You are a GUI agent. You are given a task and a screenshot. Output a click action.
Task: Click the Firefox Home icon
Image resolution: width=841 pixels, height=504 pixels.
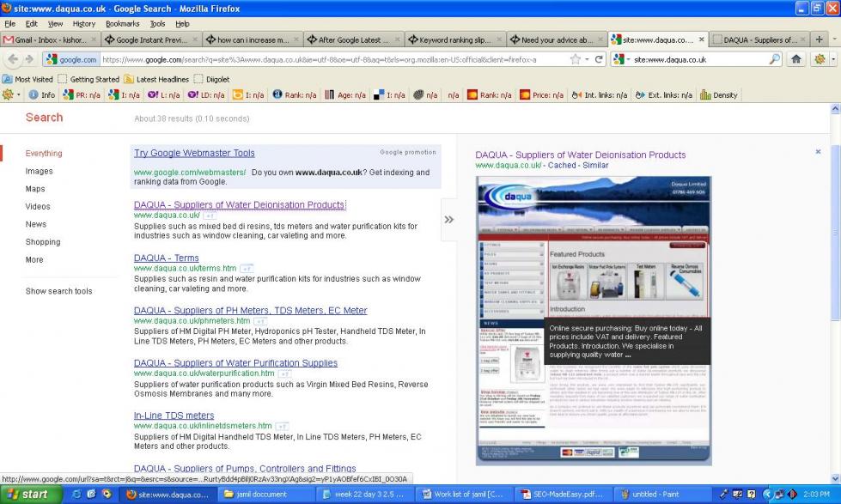[795, 59]
